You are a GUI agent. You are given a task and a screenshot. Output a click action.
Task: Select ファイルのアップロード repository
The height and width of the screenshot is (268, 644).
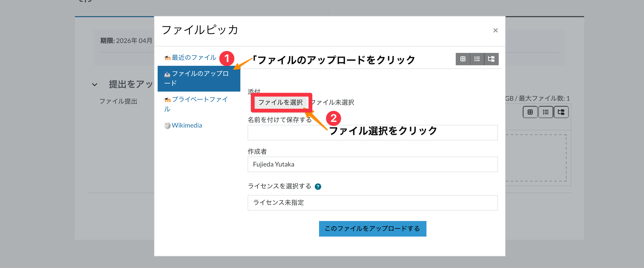click(x=199, y=79)
